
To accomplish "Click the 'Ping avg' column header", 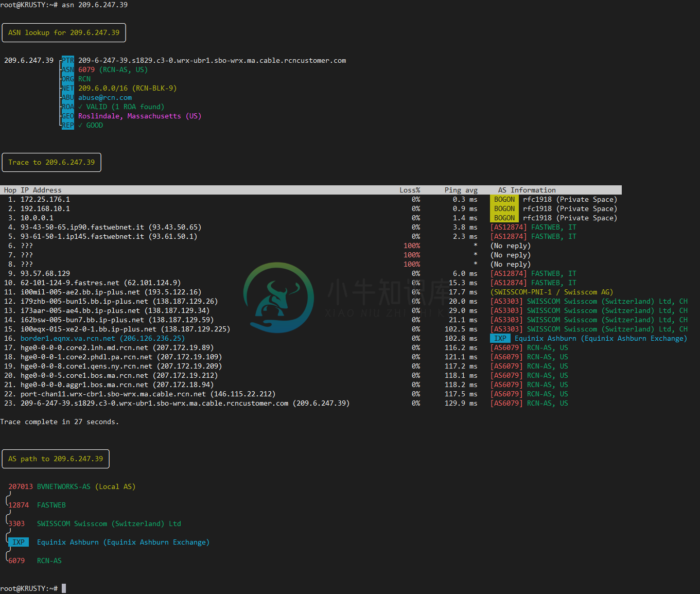I will pos(461,190).
